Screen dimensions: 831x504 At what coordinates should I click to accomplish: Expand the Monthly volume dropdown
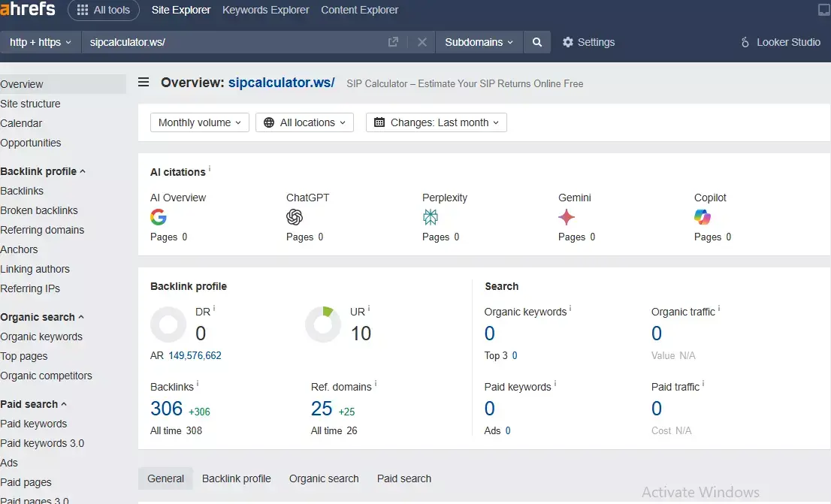[x=200, y=122]
